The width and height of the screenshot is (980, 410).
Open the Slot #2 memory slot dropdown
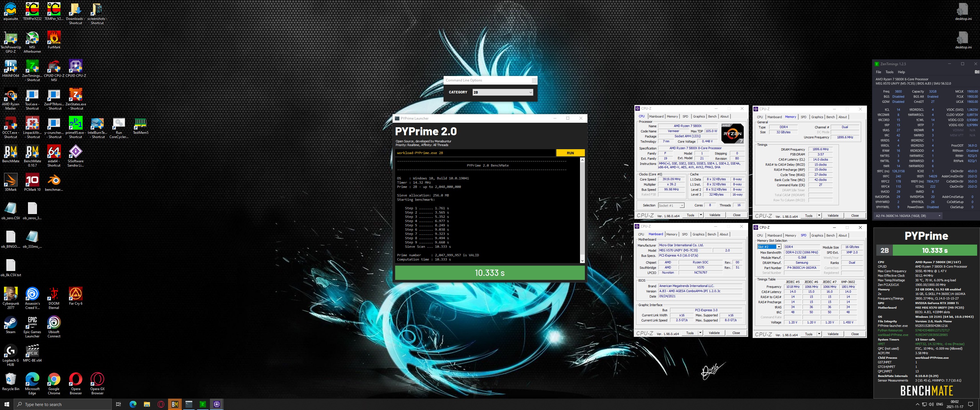click(769, 247)
